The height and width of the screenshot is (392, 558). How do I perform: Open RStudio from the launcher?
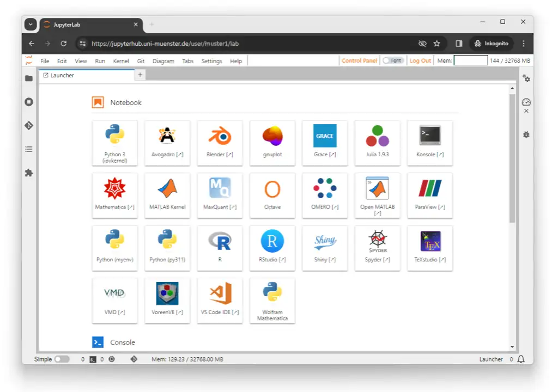pos(272,248)
